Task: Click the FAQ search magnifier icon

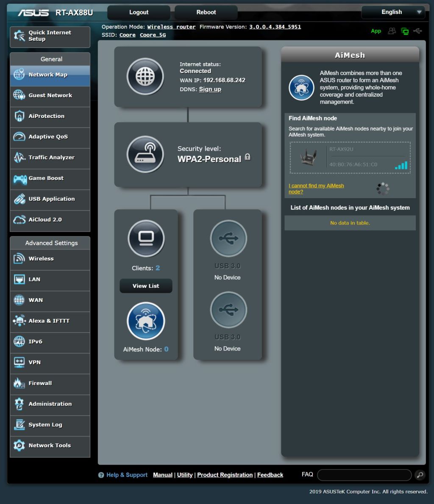Action: tap(420, 475)
